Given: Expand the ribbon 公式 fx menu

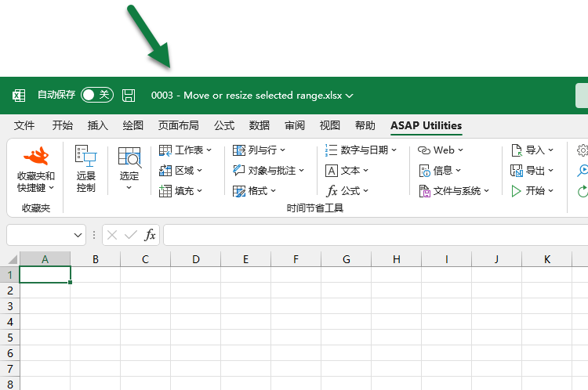Looking at the screenshot, I should click(x=347, y=190).
